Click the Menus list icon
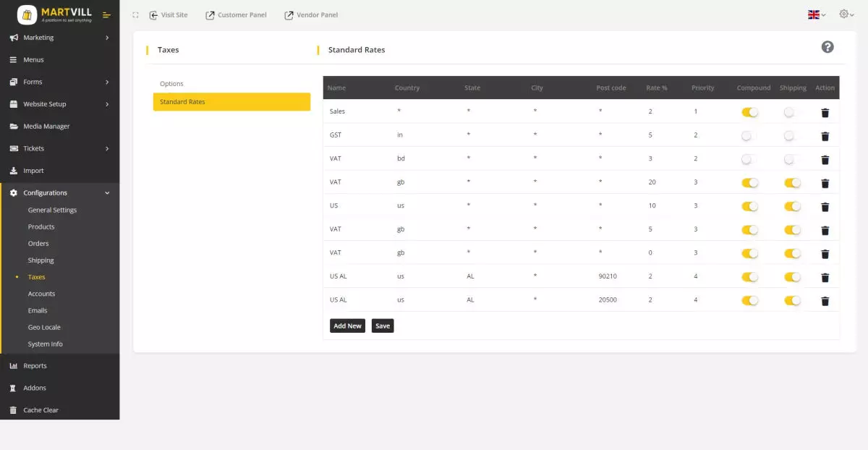Image resolution: width=868 pixels, height=450 pixels. [14, 60]
